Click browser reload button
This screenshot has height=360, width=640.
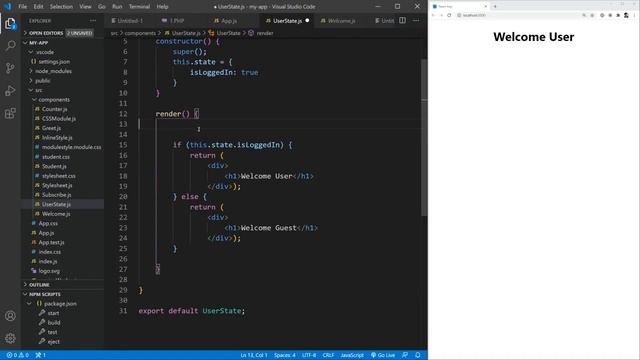pyautogui.click(x=449, y=15)
